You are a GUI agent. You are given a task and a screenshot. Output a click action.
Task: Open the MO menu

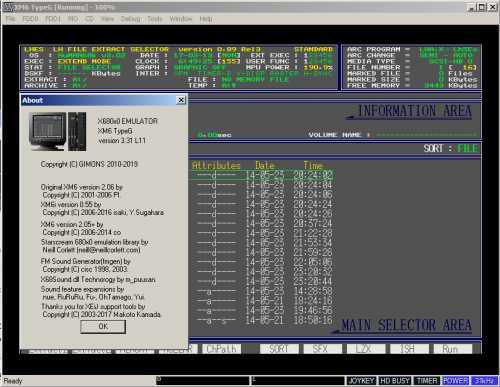(73, 19)
